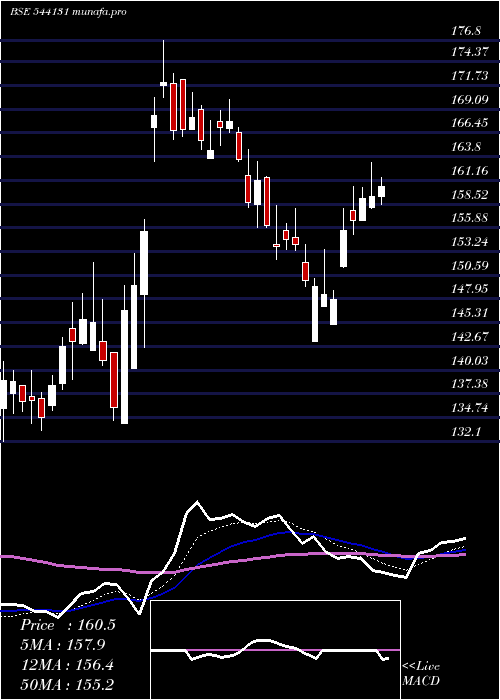
Task: Click the '<<Live MACD' label
Action: 421,673
